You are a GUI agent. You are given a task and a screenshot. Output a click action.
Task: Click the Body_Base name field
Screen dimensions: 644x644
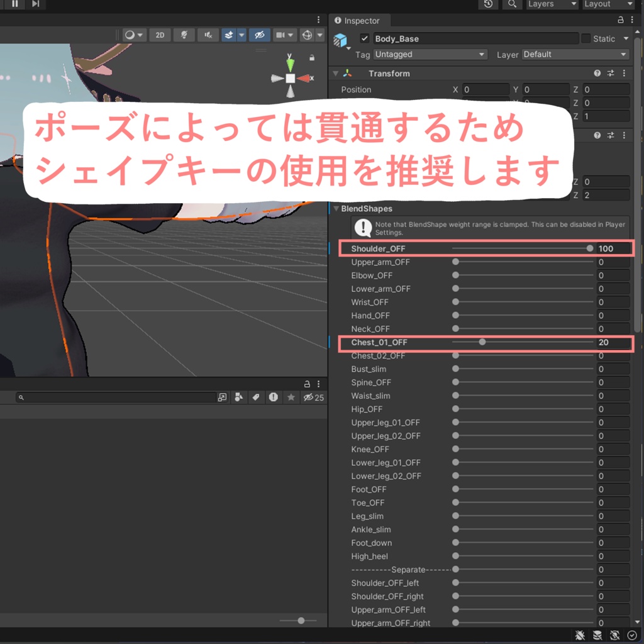click(x=475, y=38)
